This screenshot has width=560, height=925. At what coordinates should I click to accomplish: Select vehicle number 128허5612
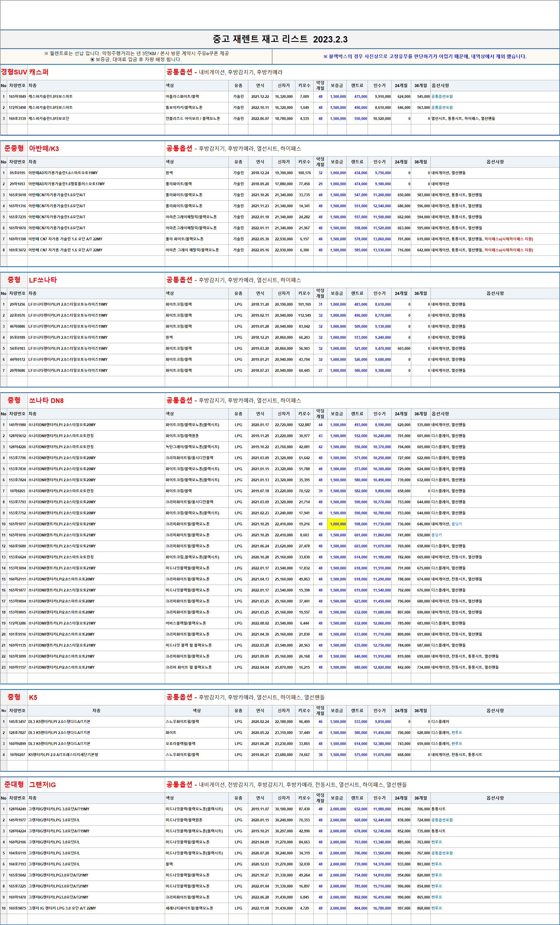pos(17,436)
